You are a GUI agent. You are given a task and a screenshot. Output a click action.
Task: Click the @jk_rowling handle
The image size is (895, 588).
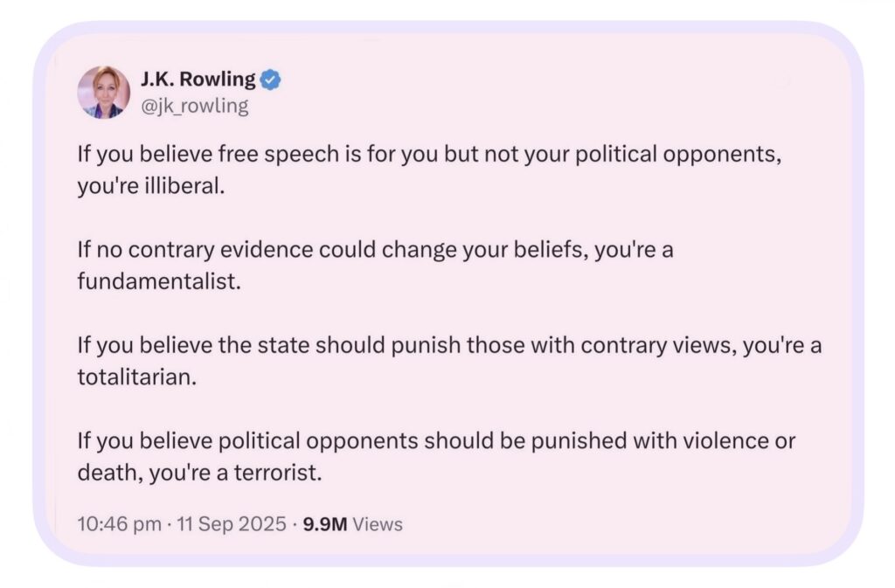[194, 106]
